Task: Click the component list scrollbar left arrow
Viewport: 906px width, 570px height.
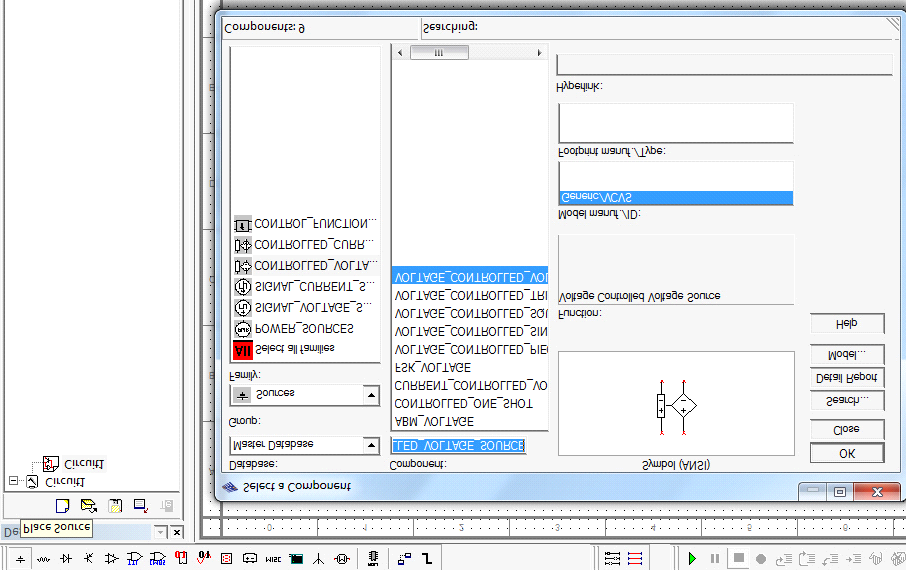Action: pyautogui.click(x=400, y=53)
